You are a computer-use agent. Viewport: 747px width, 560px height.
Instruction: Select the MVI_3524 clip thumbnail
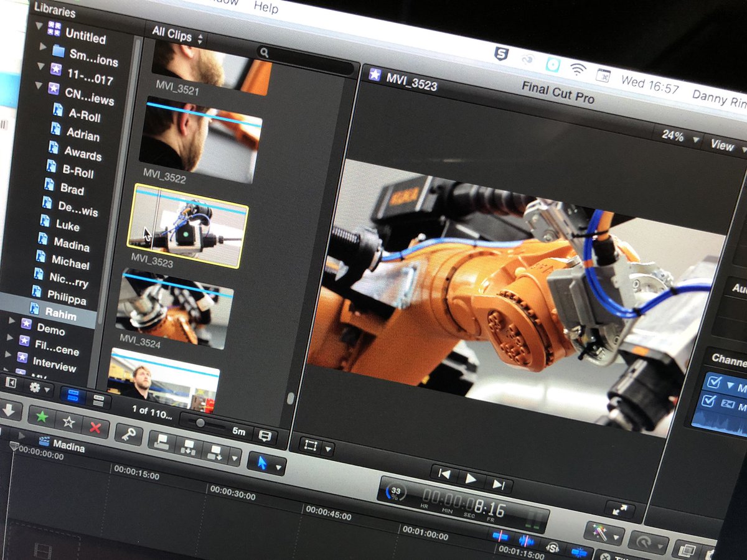coord(174,309)
